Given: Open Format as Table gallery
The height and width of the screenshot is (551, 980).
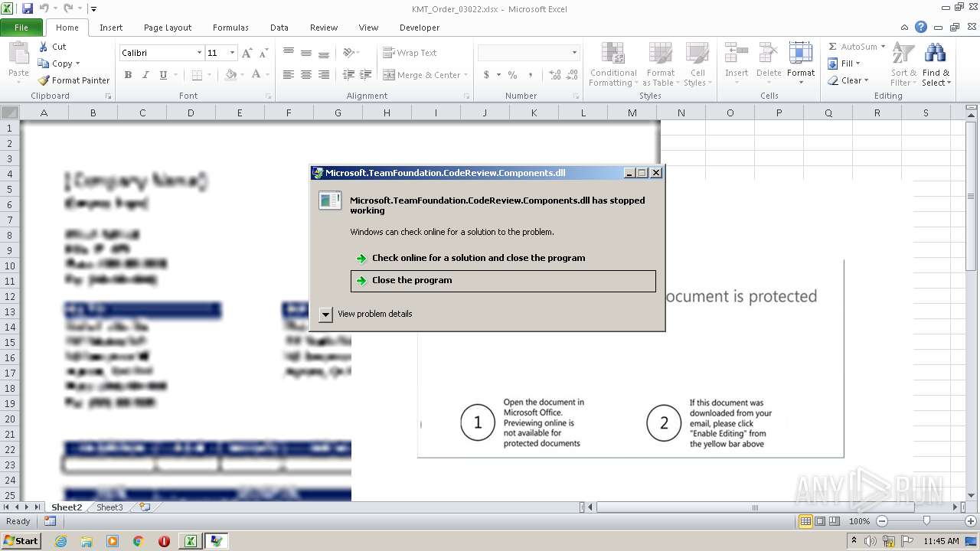Looking at the screenshot, I should point(660,64).
